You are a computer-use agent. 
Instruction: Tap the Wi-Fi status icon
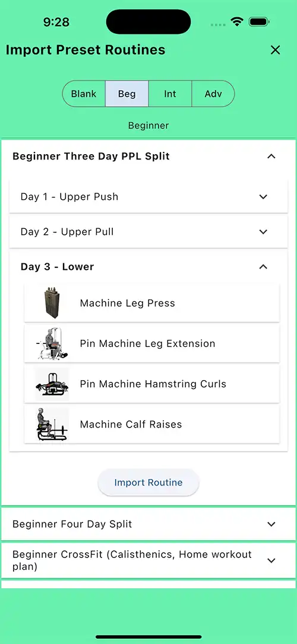pyautogui.click(x=237, y=22)
